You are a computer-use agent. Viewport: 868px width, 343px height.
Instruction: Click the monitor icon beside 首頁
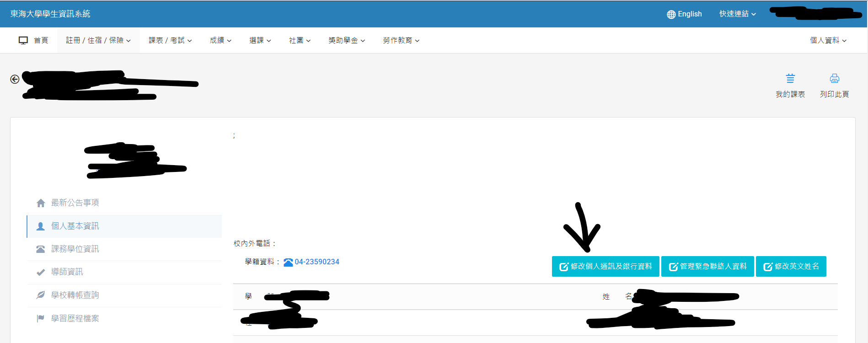(23, 40)
